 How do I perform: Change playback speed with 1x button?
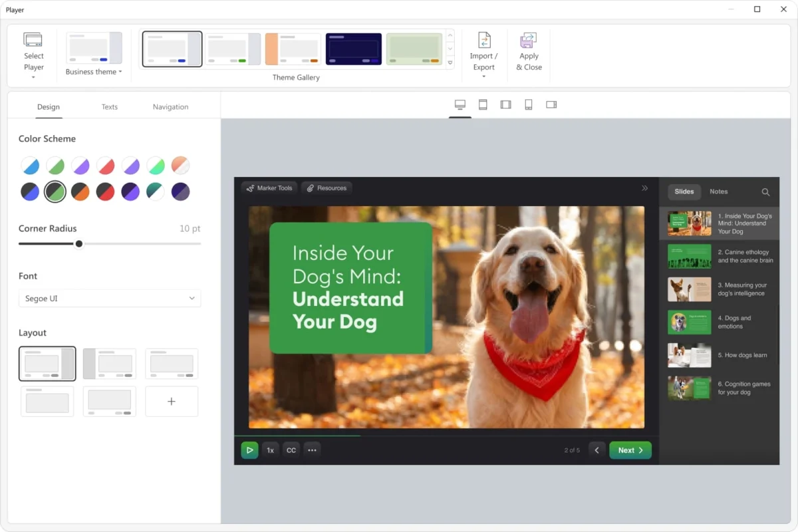271,450
